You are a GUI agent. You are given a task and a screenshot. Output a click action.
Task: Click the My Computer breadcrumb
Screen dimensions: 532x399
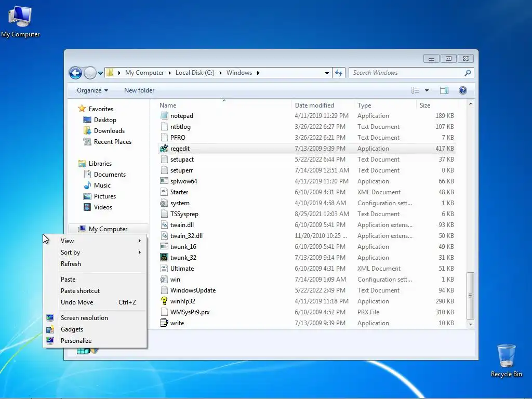(x=144, y=73)
